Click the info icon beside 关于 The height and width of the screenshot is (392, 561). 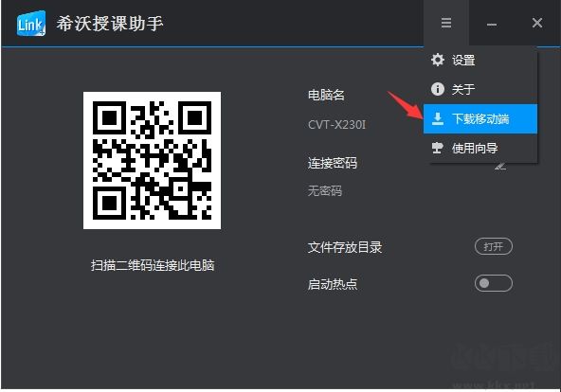[438, 89]
